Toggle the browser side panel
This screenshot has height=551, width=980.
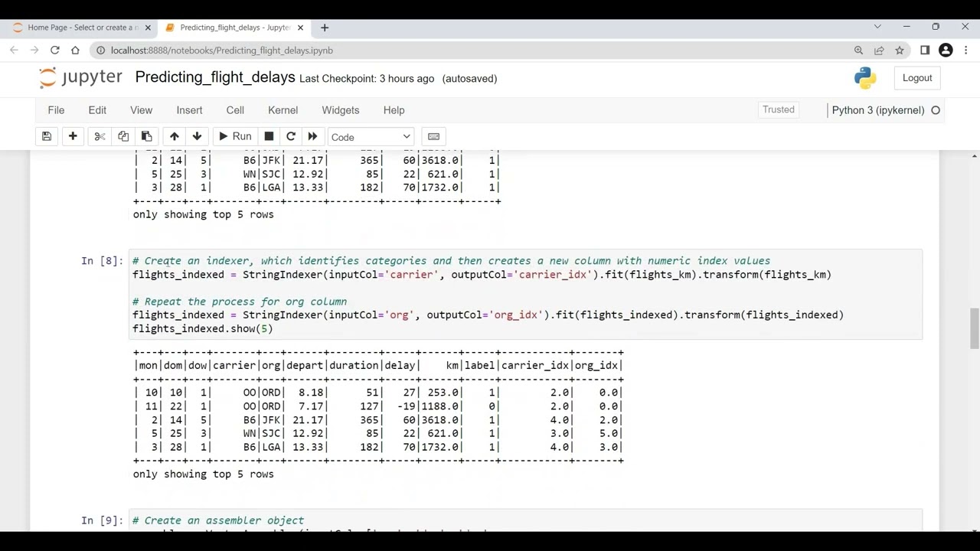point(925,51)
